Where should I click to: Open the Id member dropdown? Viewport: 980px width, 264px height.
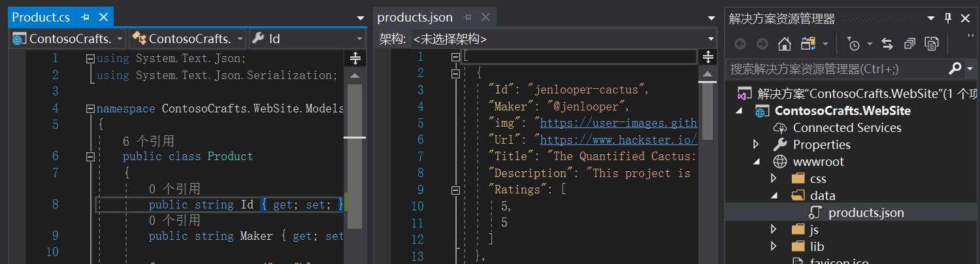[x=359, y=39]
